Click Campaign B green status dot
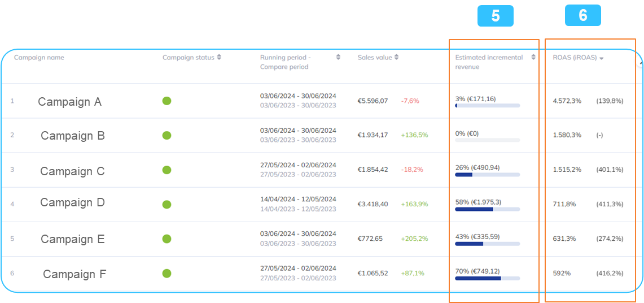This screenshot has width=644, height=303. (167, 135)
